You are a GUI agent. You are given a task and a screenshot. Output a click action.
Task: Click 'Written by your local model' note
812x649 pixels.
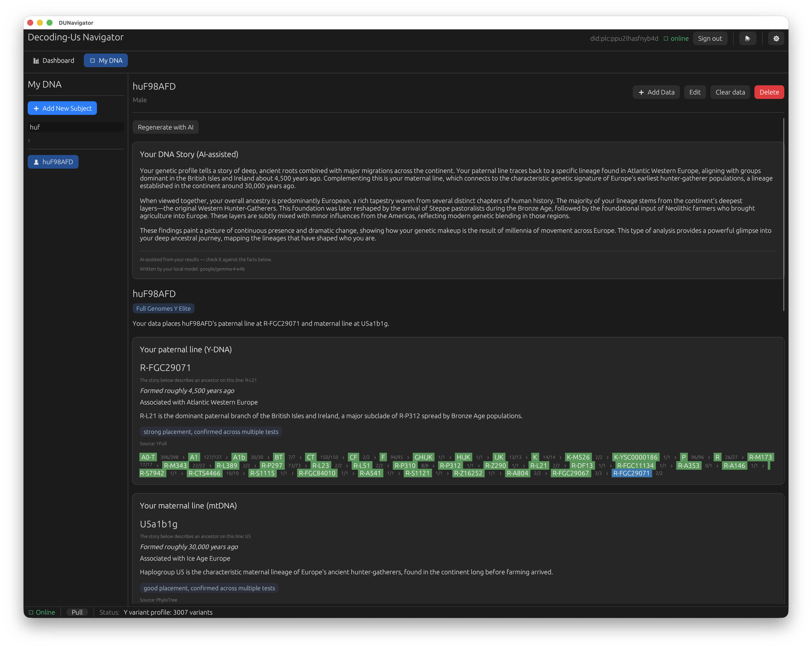pyautogui.click(x=192, y=269)
